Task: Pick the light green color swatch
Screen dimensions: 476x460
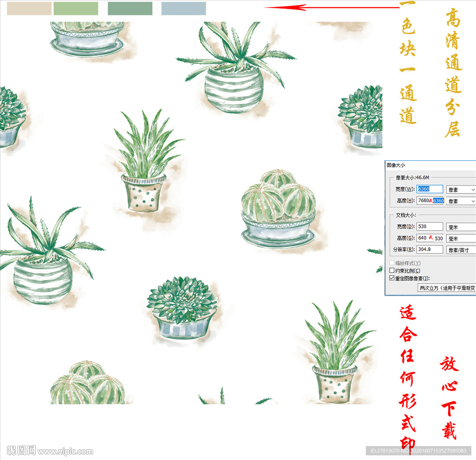Action: click(76, 8)
